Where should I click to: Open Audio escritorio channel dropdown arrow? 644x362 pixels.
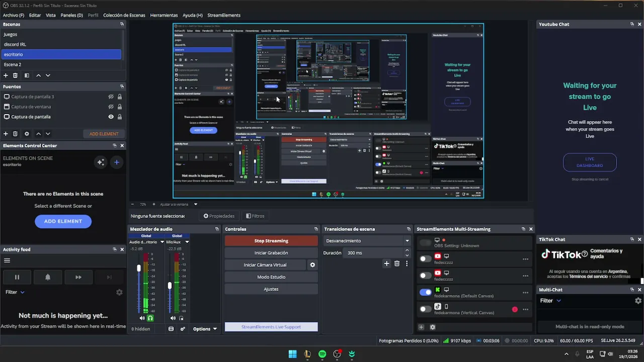162,242
